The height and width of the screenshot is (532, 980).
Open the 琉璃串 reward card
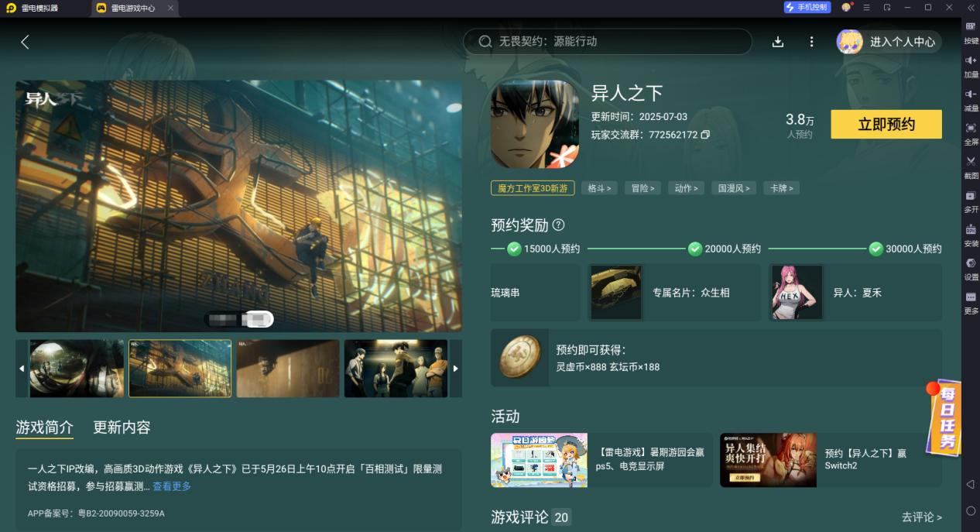click(x=535, y=293)
